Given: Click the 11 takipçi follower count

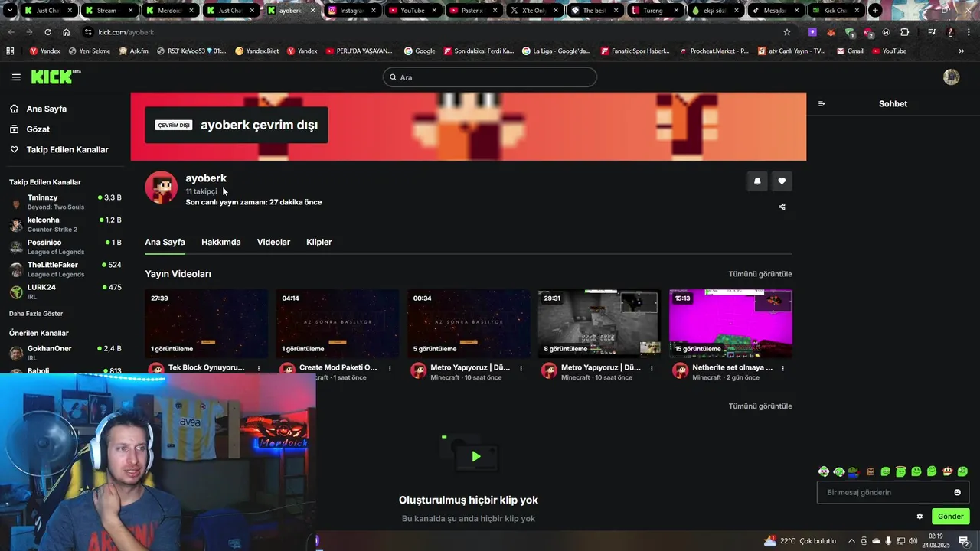Looking at the screenshot, I should pyautogui.click(x=201, y=191).
